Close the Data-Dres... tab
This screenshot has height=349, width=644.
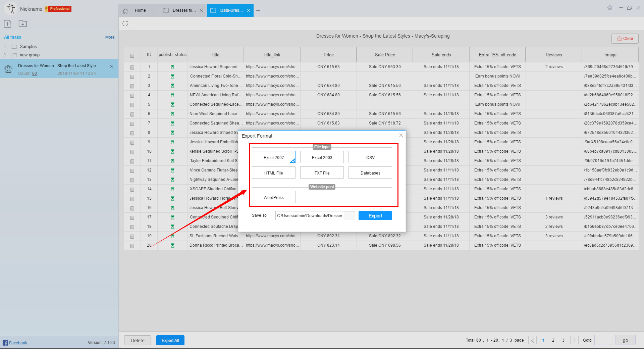coord(249,10)
